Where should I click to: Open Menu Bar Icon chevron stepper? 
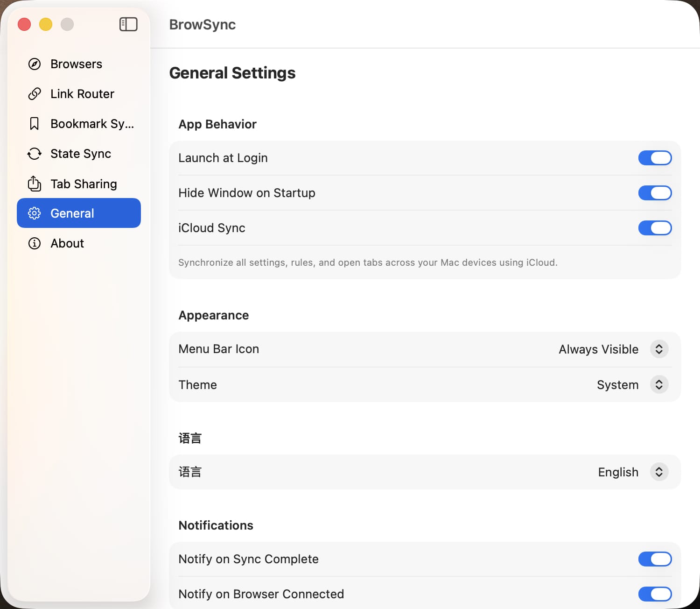659,349
